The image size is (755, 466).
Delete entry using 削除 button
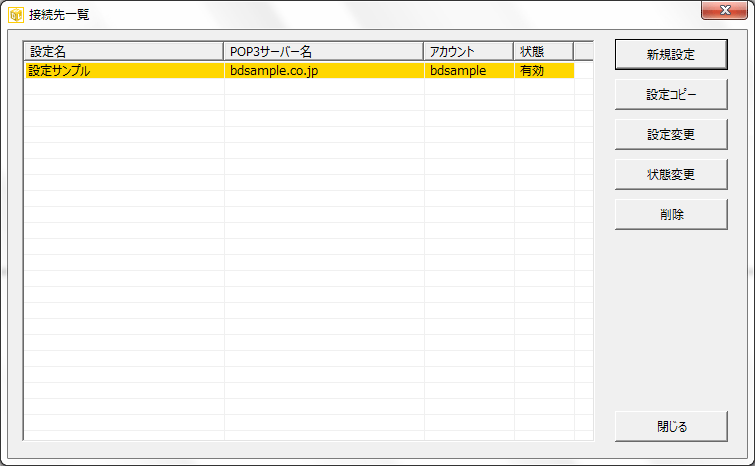[671, 214]
